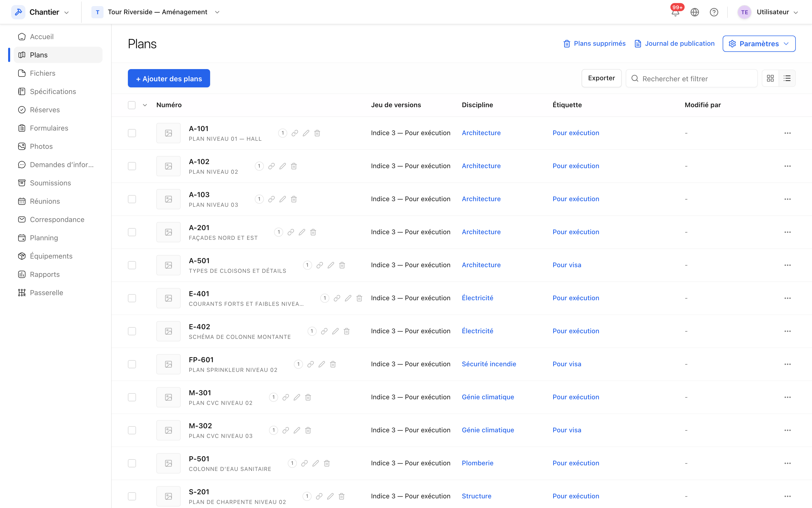
Task: Click the Sécurité incendie discipline for FP-601
Action: [x=489, y=364]
